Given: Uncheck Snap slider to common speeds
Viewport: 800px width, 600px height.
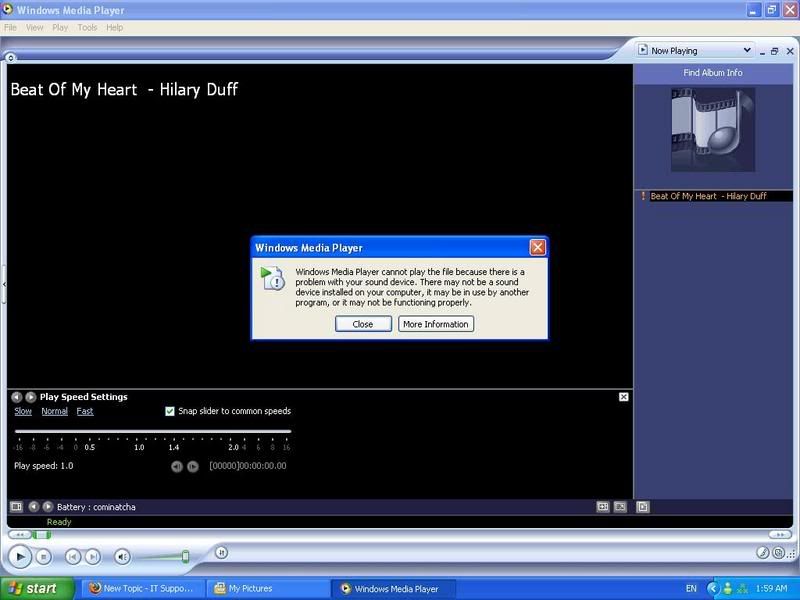Looking at the screenshot, I should [x=170, y=411].
